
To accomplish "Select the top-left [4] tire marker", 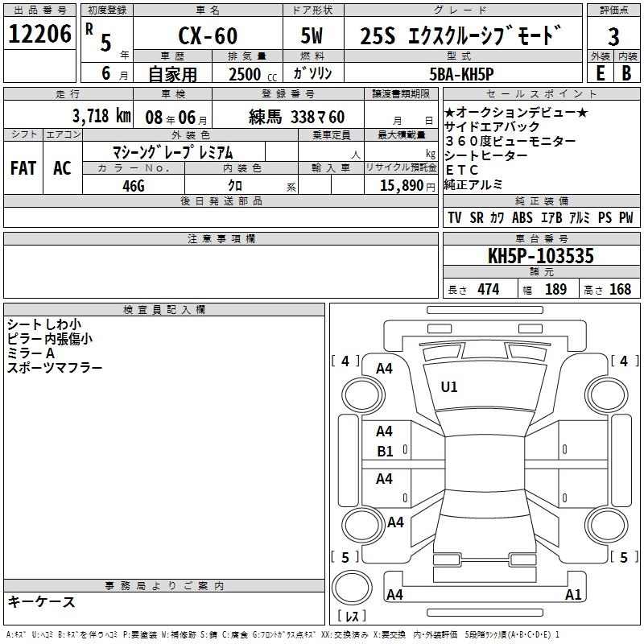I will (345, 361).
